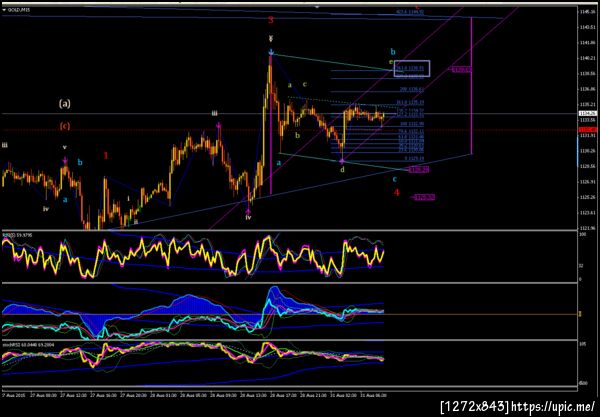Select cyan b label above yellow e

click(x=393, y=52)
